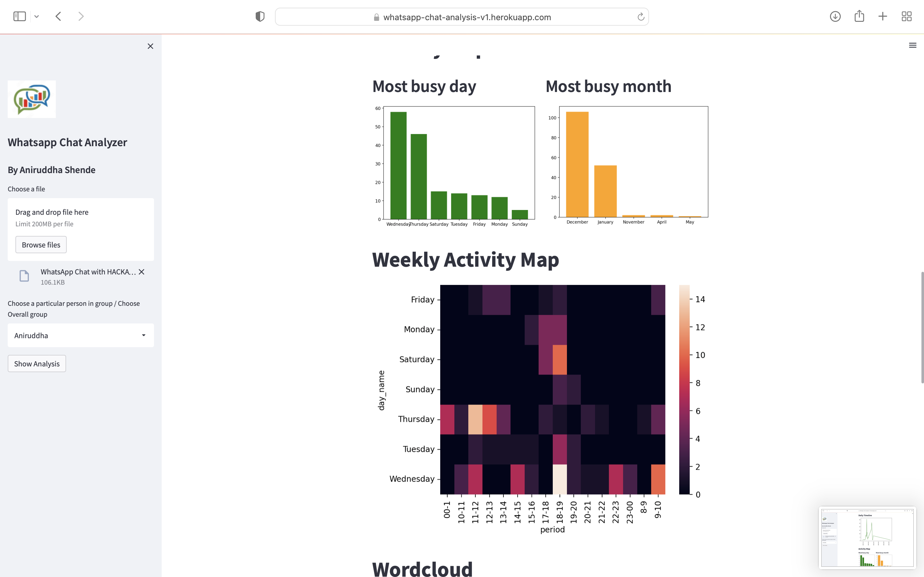Click the Show Analysis button

[37, 363]
